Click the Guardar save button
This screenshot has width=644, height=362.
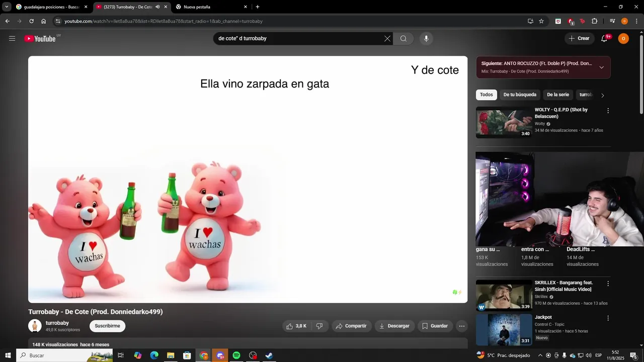pos(435,326)
